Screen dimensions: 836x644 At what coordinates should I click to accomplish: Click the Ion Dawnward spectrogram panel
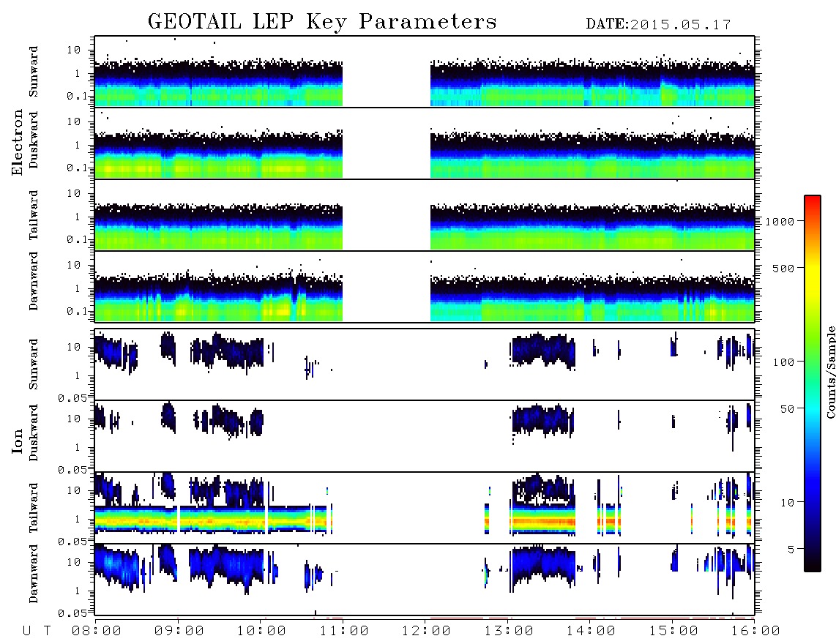(x=425, y=580)
